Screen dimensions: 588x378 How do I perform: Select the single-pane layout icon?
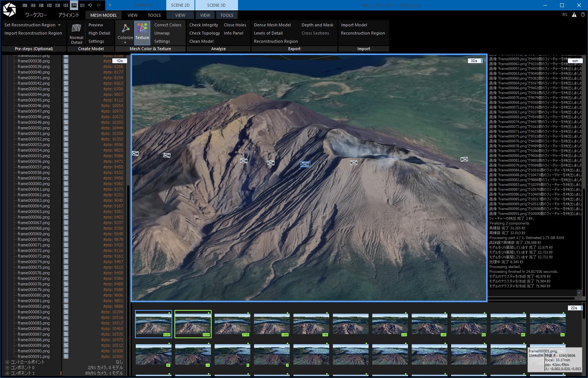(x=25, y=5)
